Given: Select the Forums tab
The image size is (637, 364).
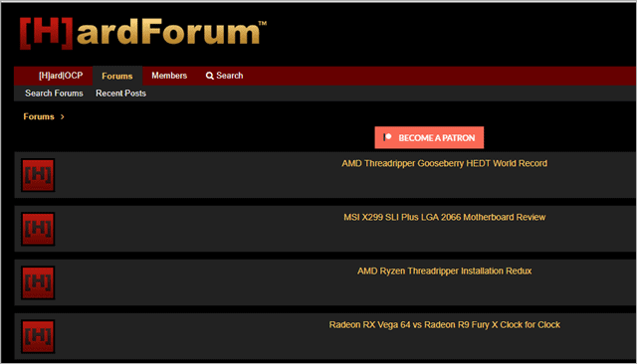Looking at the screenshot, I should (117, 76).
